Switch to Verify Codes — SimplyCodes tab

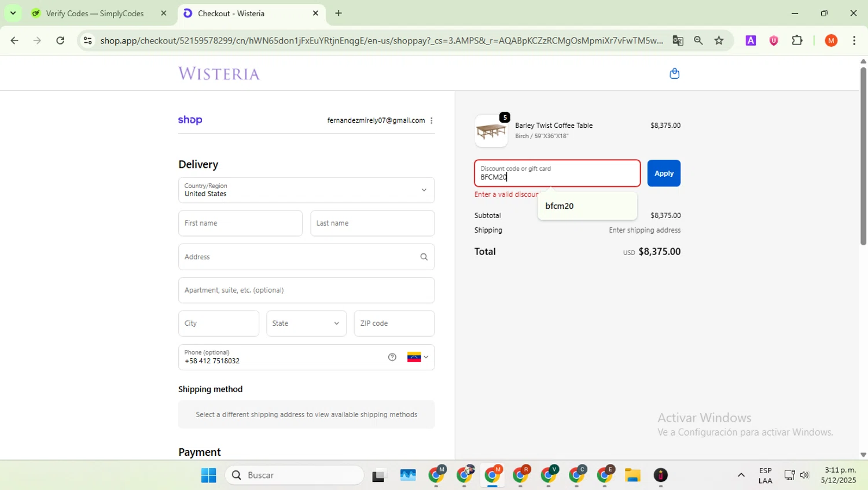(94, 13)
